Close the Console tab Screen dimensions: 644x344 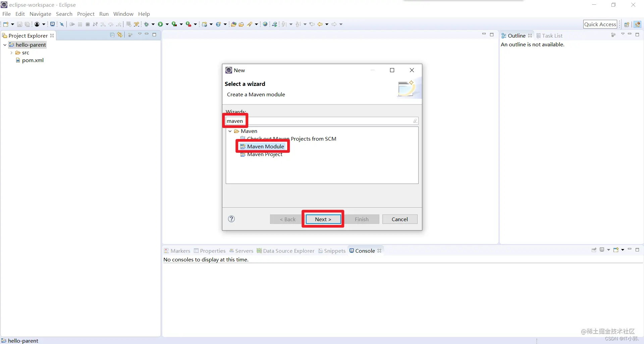pos(379,251)
